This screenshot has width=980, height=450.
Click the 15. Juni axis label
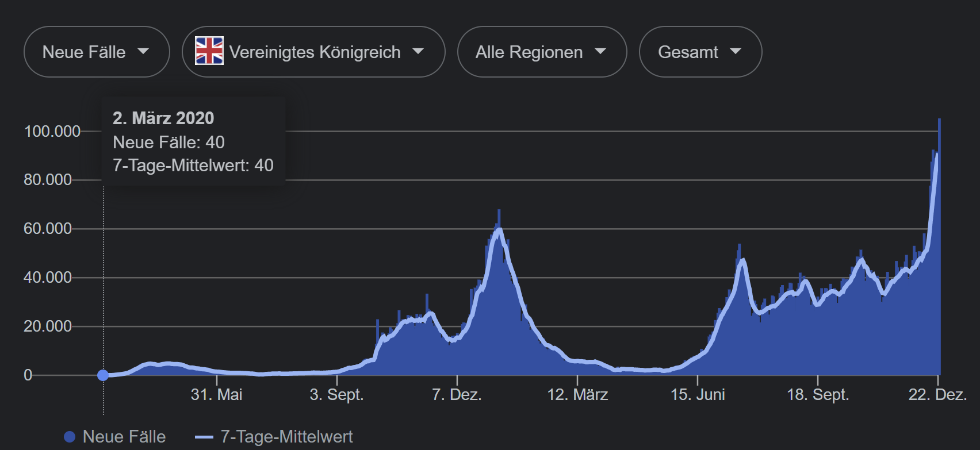click(x=698, y=395)
